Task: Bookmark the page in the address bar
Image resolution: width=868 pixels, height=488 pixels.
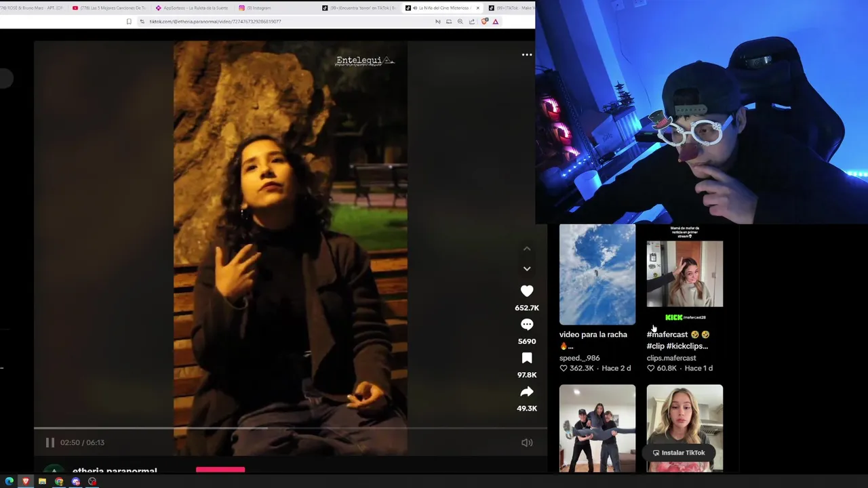Action: pos(129,22)
